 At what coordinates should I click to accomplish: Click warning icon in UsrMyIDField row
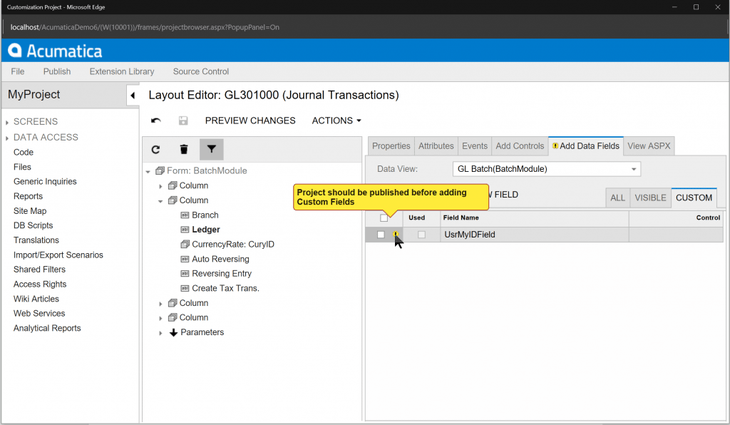(396, 234)
